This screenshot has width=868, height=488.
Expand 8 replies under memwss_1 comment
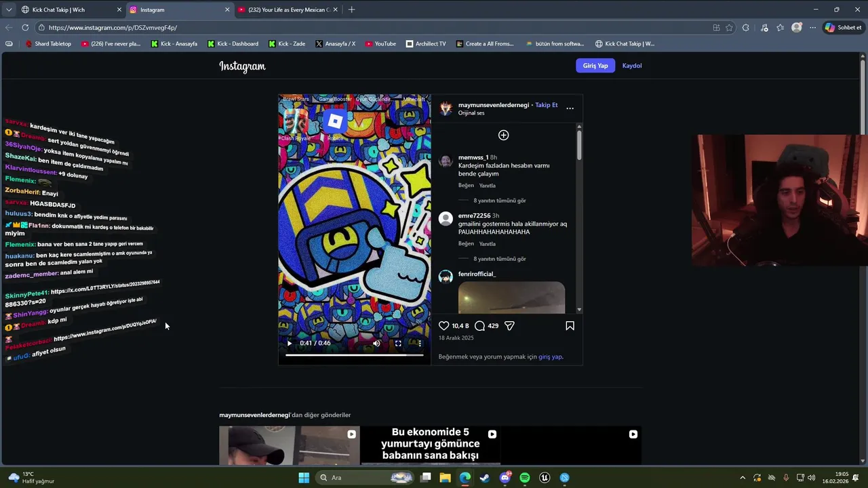click(x=499, y=201)
